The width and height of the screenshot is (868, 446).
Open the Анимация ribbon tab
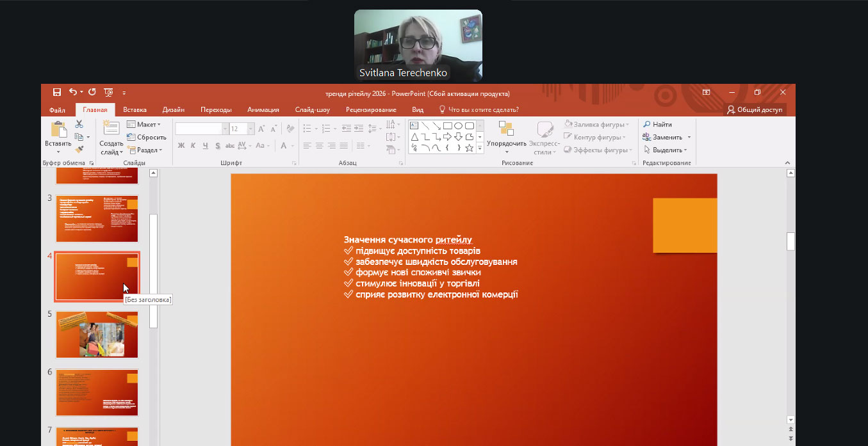click(x=263, y=109)
